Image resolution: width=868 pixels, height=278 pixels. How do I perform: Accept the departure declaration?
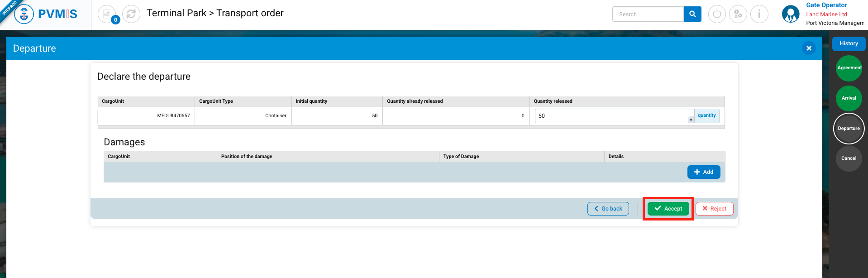[668, 209]
